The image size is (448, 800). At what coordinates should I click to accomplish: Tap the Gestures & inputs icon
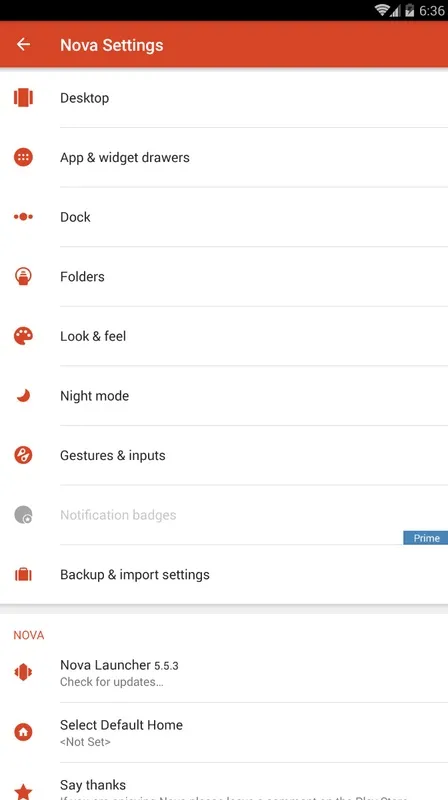point(23,455)
